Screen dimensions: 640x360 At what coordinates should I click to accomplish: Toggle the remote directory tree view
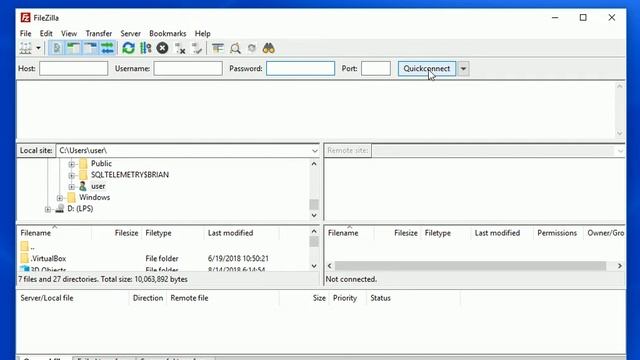point(90,48)
